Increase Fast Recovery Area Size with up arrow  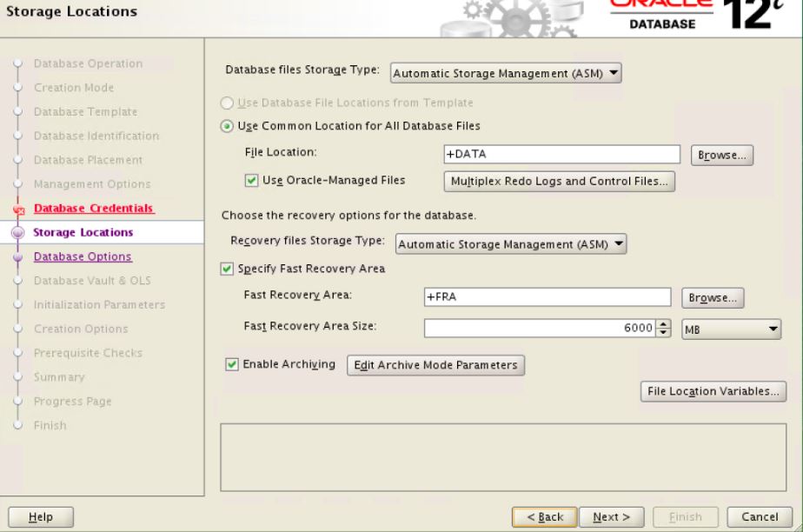point(663,323)
